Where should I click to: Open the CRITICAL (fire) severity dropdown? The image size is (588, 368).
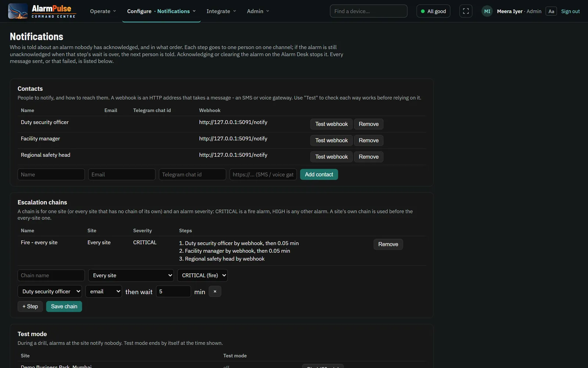(202, 275)
